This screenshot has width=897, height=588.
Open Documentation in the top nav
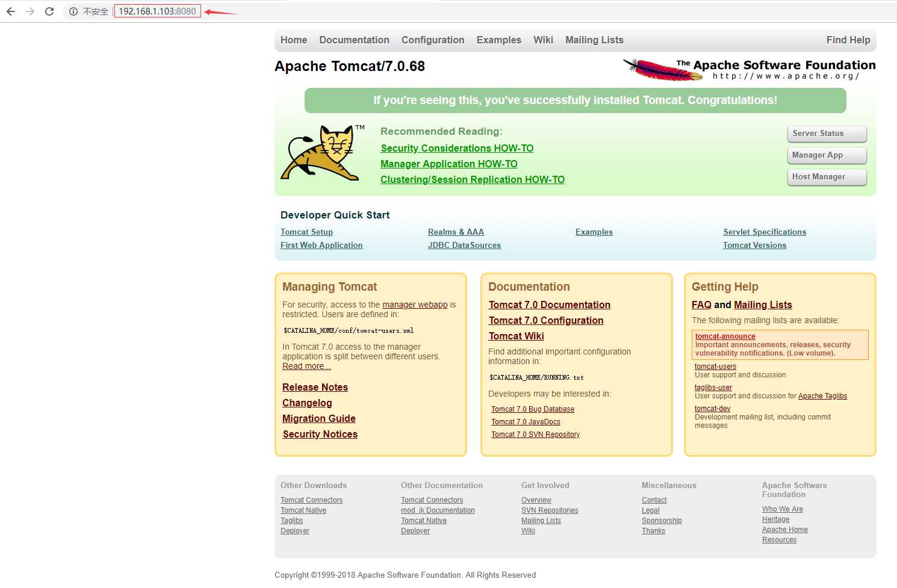tap(354, 40)
